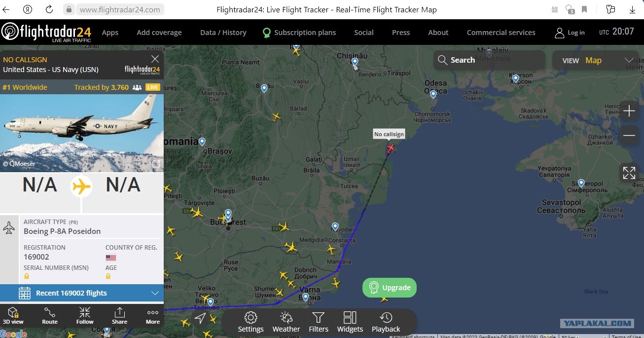Screen dimensions: 644x338
Task: Open the Add coverage menu
Action: pos(159,33)
